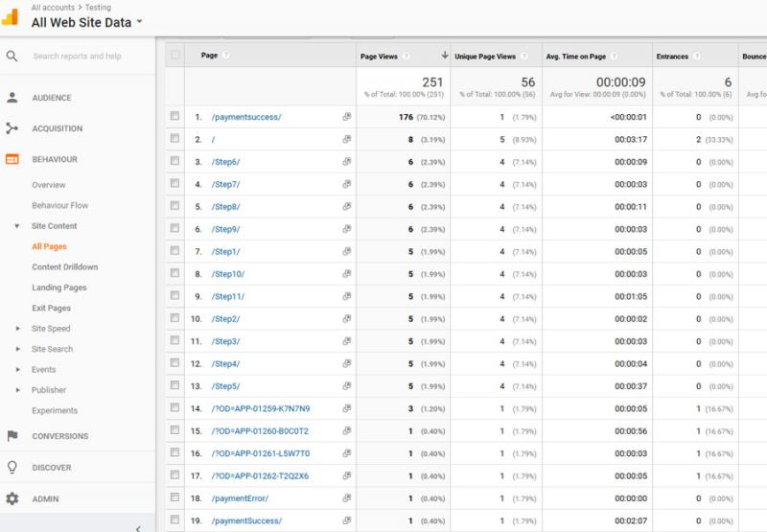Click help icon next to Page Views header
767x532 pixels.
(x=407, y=57)
